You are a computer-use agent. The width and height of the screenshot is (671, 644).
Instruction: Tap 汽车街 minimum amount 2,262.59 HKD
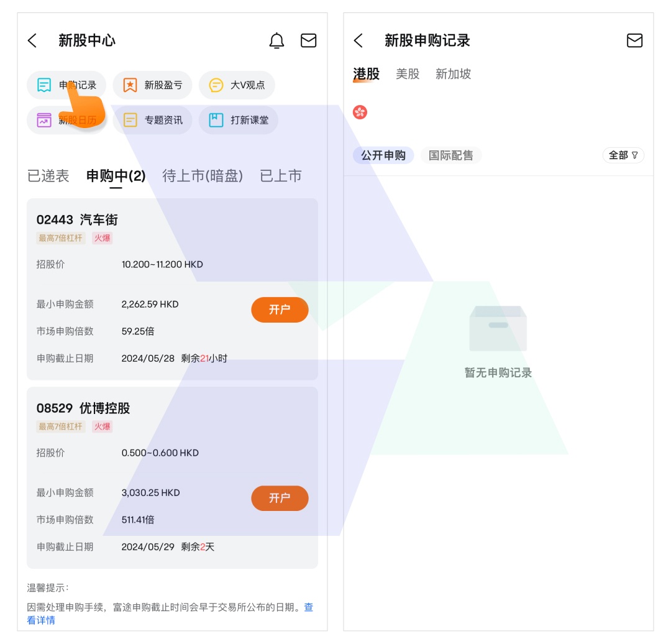(x=150, y=304)
